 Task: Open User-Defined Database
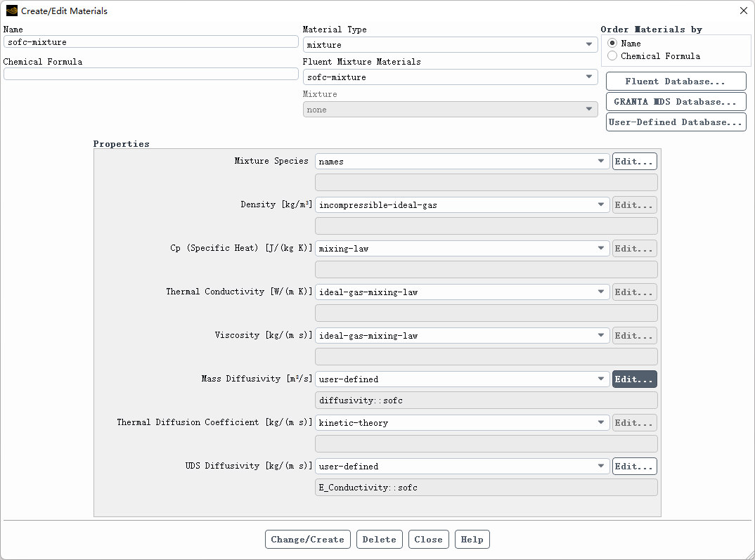tap(675, 122)
